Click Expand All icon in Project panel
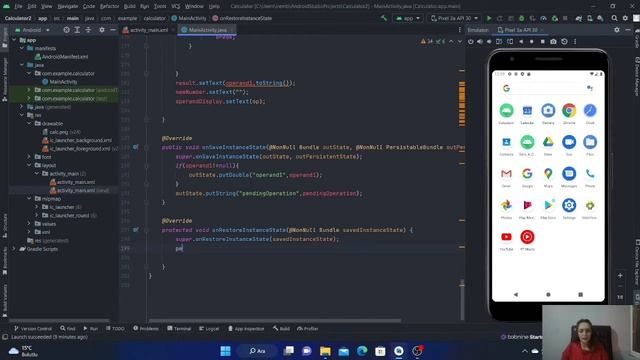 (x=77, y=30)
